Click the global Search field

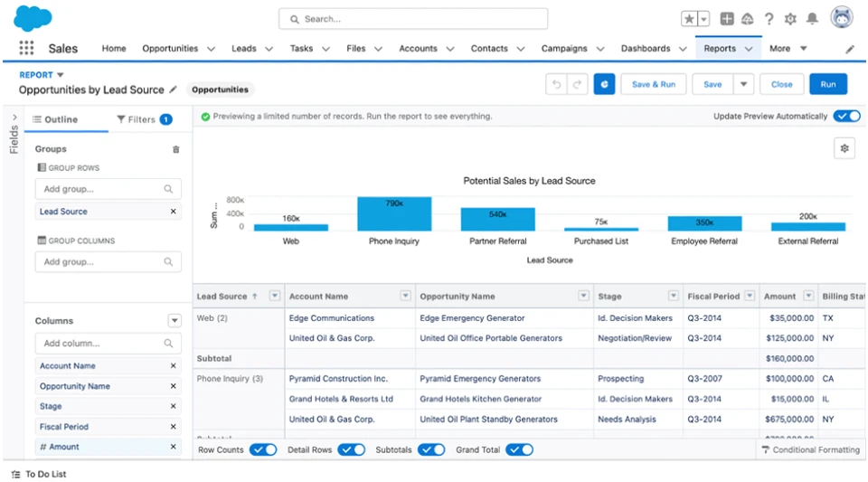tap(413, 19)
